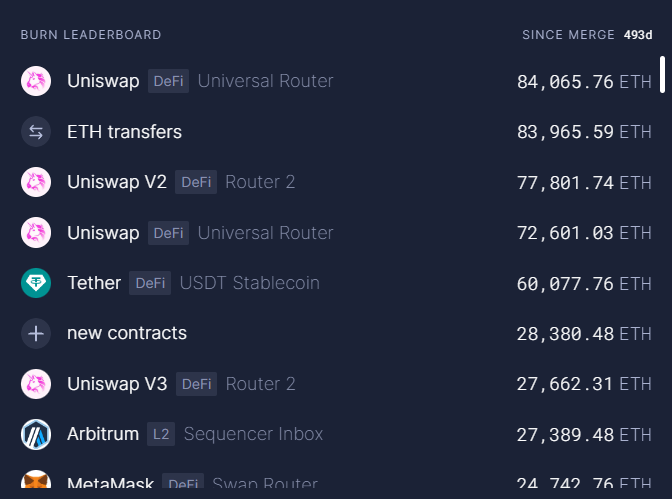Click the DeFi tag next to Tether
The image size is (672, 499).
click(x=150, y=283)
